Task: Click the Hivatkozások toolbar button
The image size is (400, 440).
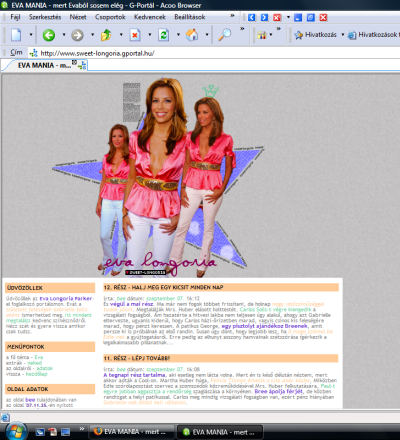Action: 373,35
